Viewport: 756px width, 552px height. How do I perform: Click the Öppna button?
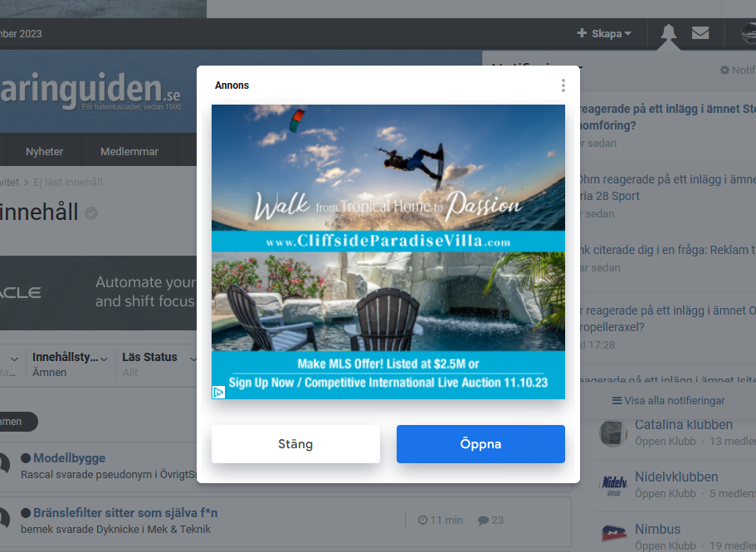coord(480,444)
